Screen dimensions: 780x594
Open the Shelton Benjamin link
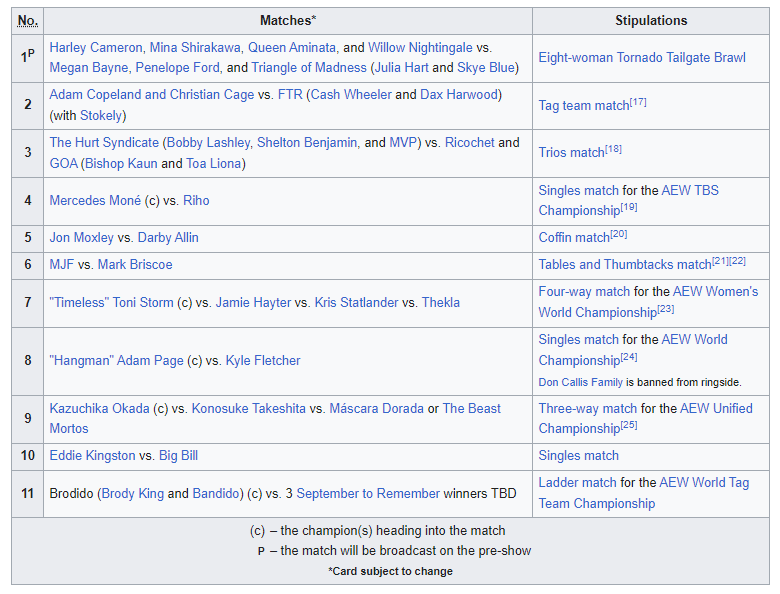pyautogui.click(x=307, y=142)
